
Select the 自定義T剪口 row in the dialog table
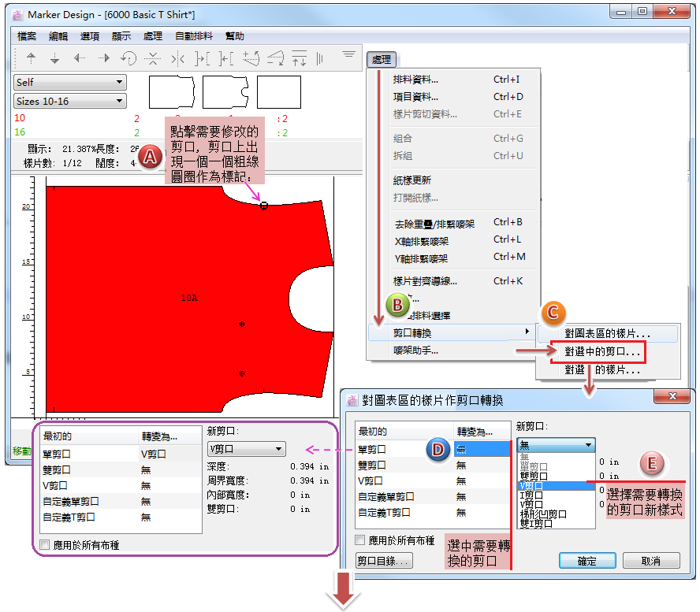(x=433, y=513)
